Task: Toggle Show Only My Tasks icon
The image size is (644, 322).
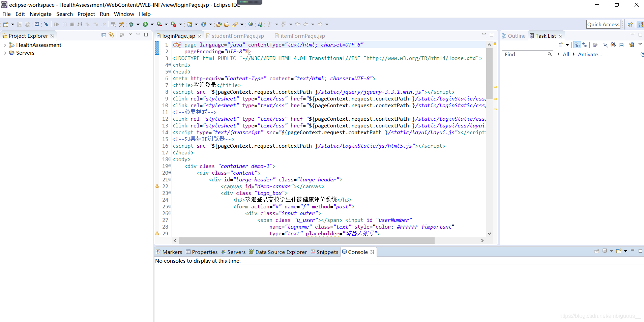Action: (x=613, y=45)
